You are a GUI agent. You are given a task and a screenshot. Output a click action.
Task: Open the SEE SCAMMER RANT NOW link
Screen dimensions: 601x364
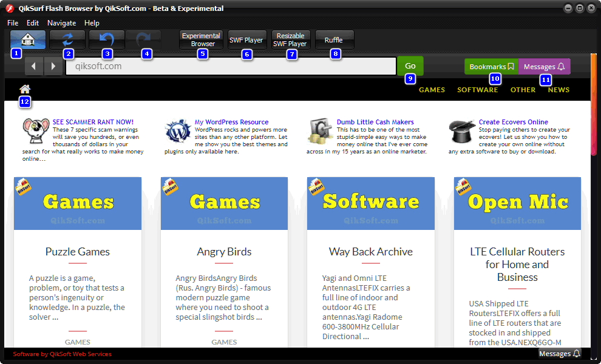point(92,121)
